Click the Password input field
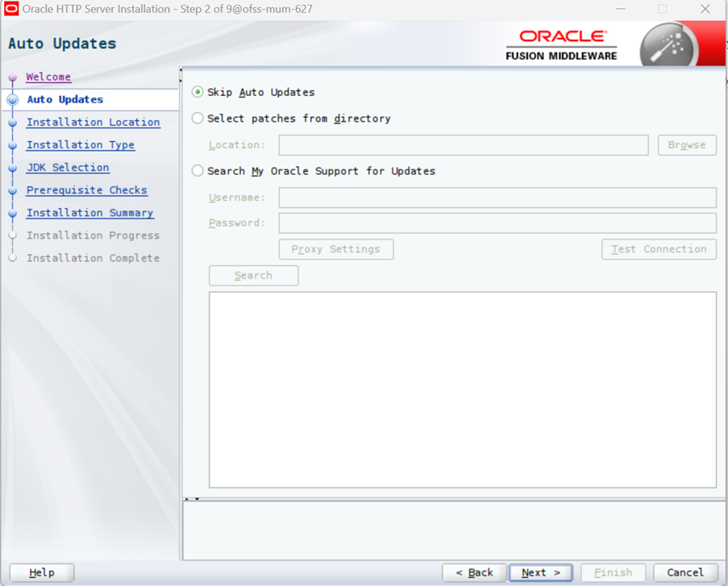Screen dimensions: 728x586 (x=497, y=223)
